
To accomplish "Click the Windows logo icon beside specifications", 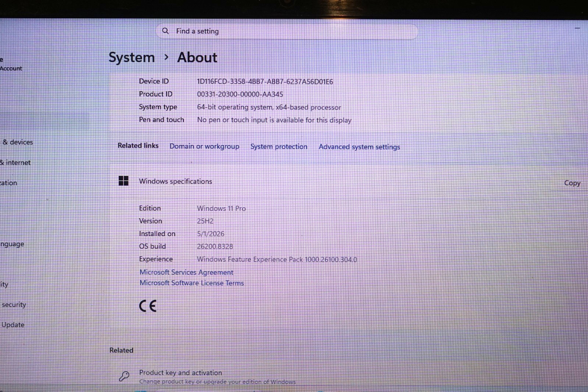I will tap(123, 181).
